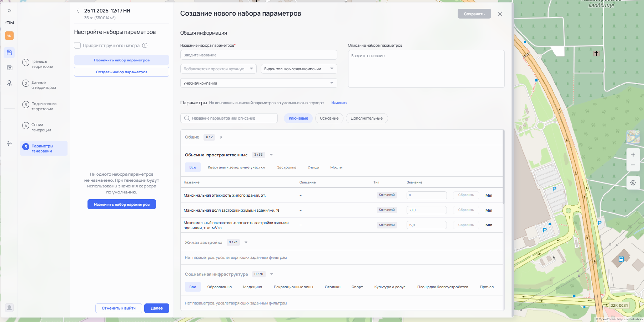Click the user person icon in sidebar
The height and width of the screenshot is (322, 644).
pos(9,83)
